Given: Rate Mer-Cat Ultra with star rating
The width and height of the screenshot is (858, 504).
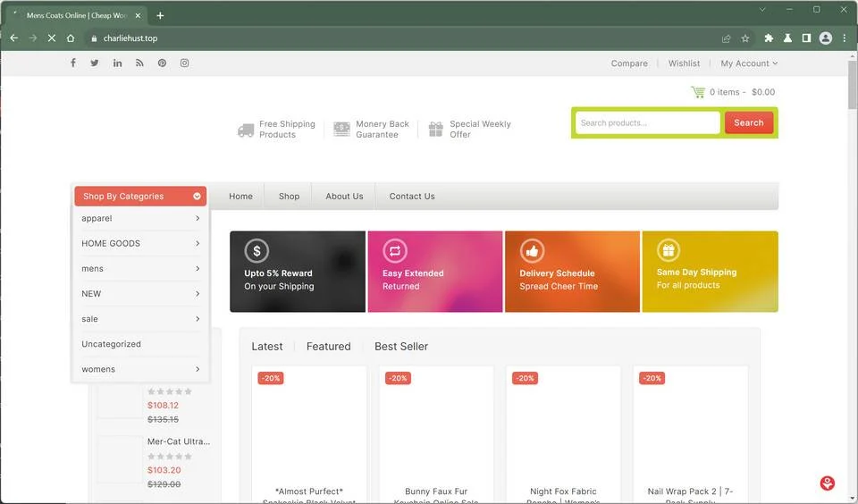Looking at the screenshot, I should (x=170, y=457).
